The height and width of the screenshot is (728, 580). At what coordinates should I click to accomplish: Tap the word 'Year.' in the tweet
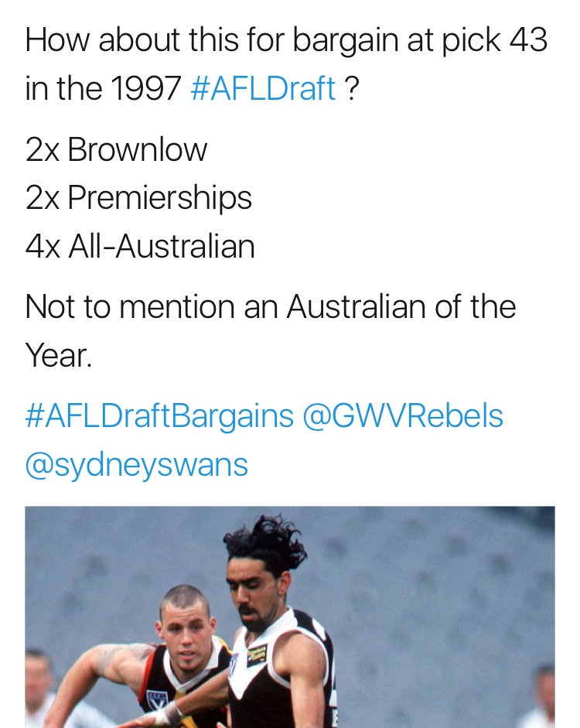(x=59, y=355)
